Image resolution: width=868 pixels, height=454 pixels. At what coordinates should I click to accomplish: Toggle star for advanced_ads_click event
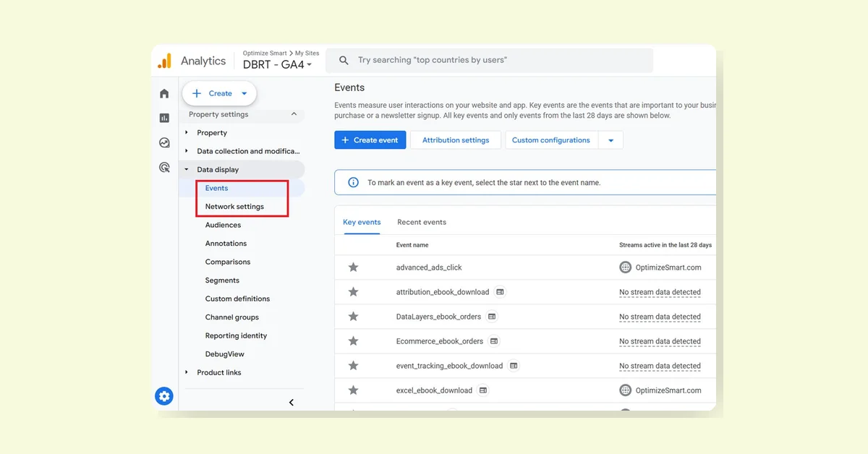coord(353,267)
